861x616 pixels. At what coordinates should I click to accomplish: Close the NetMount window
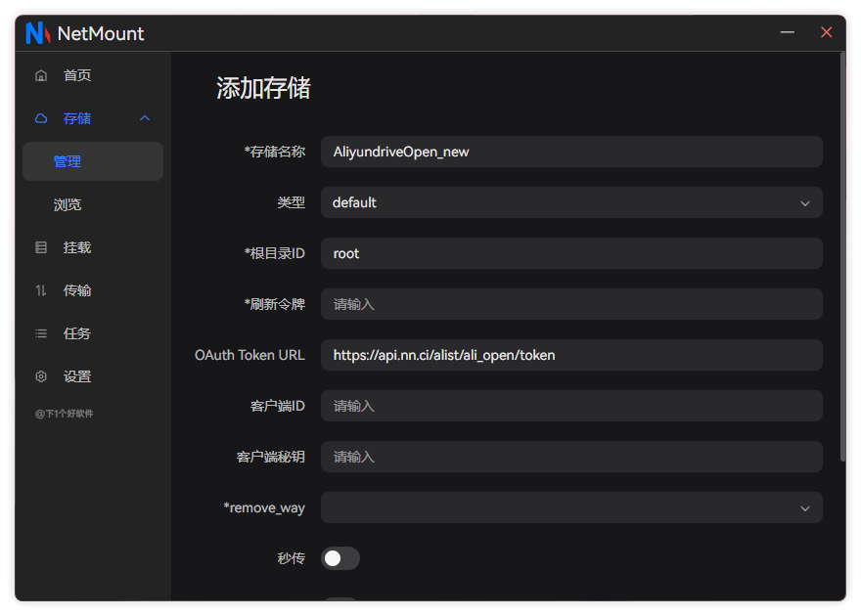(827, 32)
